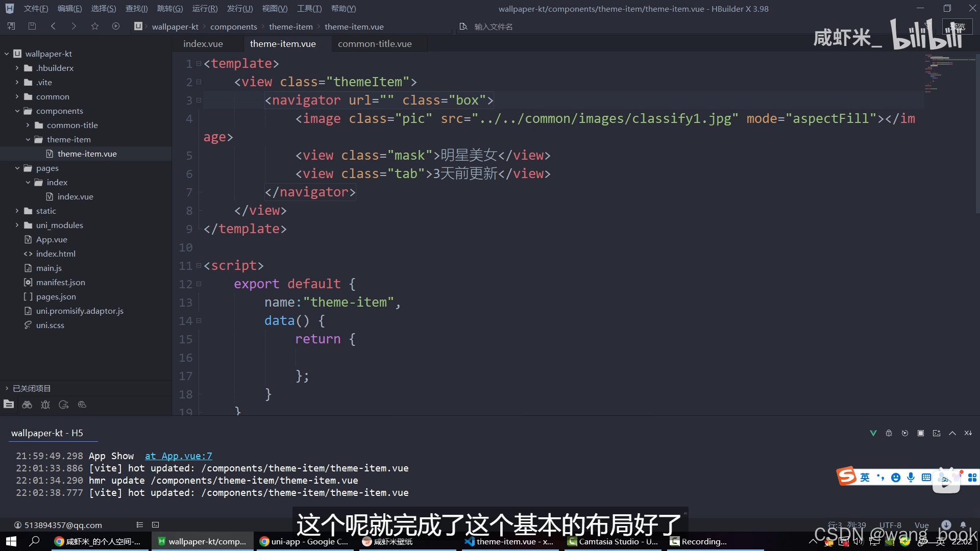Click the Sogou input method S logo

click(846, 477)
